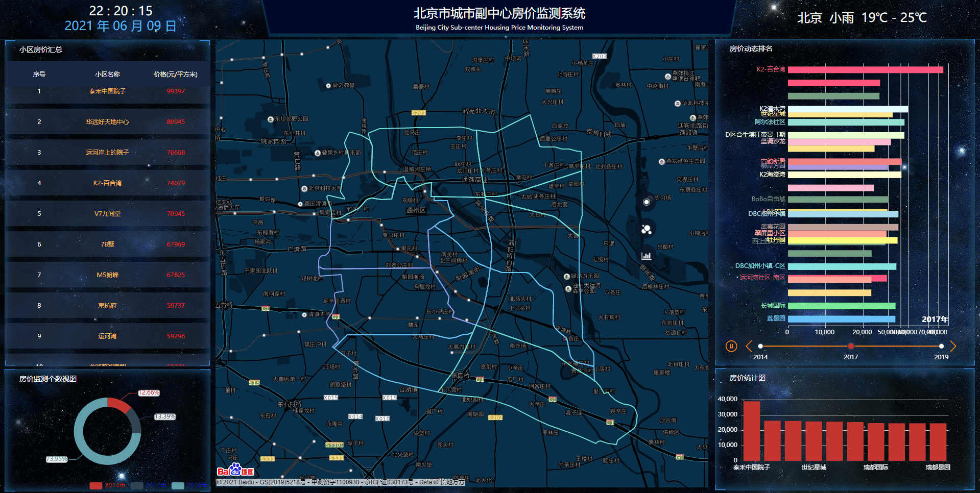This screenshot has width=980, height=493.
Task: Select the 2019 timeline point
Action: click(x=941, y=346)
